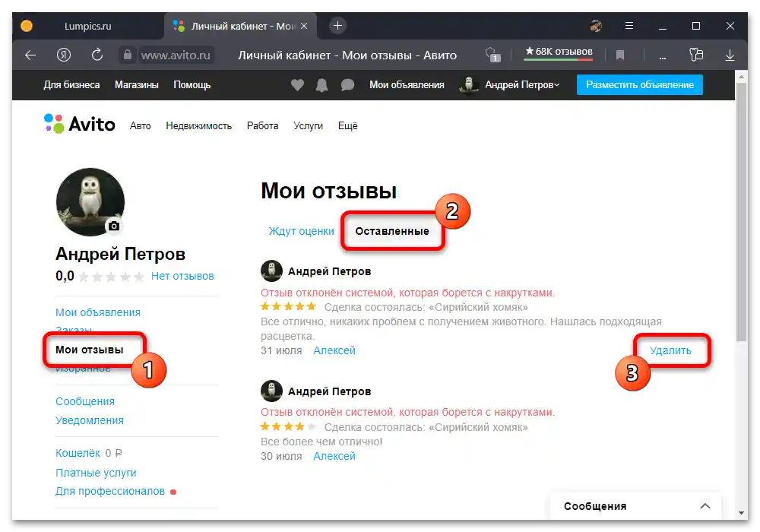Switch to the Ждут оценки tab
Image resolution: width=760 pixels, height=532 pixels.
coord(302,231)
